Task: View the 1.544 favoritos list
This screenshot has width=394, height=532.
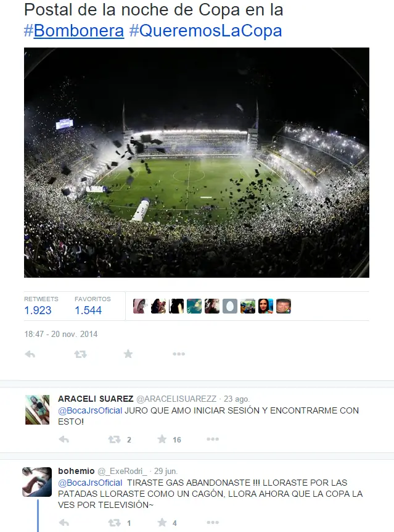Action: click(88, 310)
